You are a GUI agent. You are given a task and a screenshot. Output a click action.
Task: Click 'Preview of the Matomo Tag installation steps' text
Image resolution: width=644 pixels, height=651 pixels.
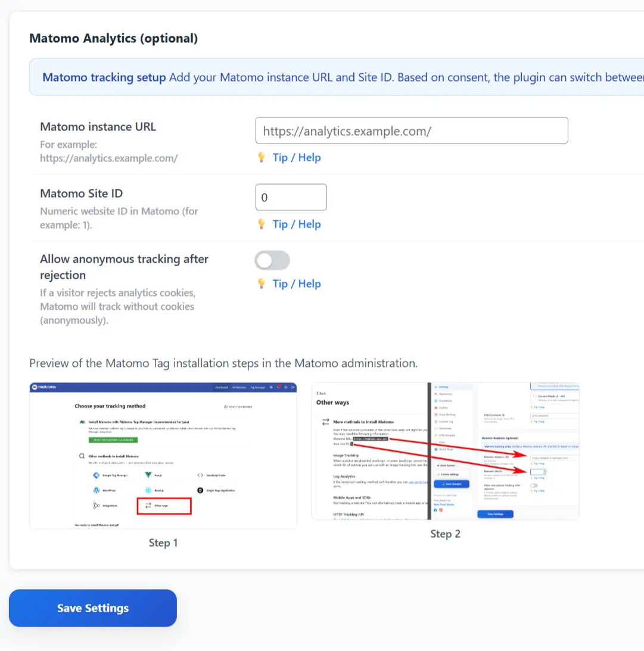223,363
